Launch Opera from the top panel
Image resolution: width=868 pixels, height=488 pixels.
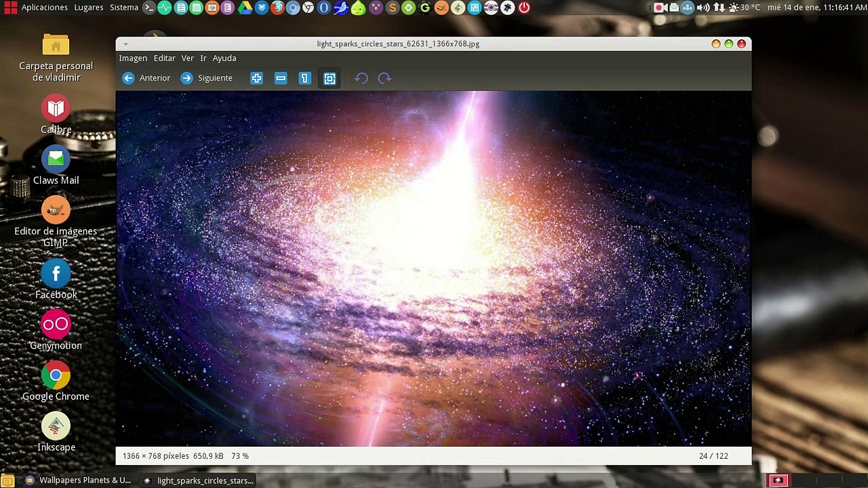(x=324, y=7)
